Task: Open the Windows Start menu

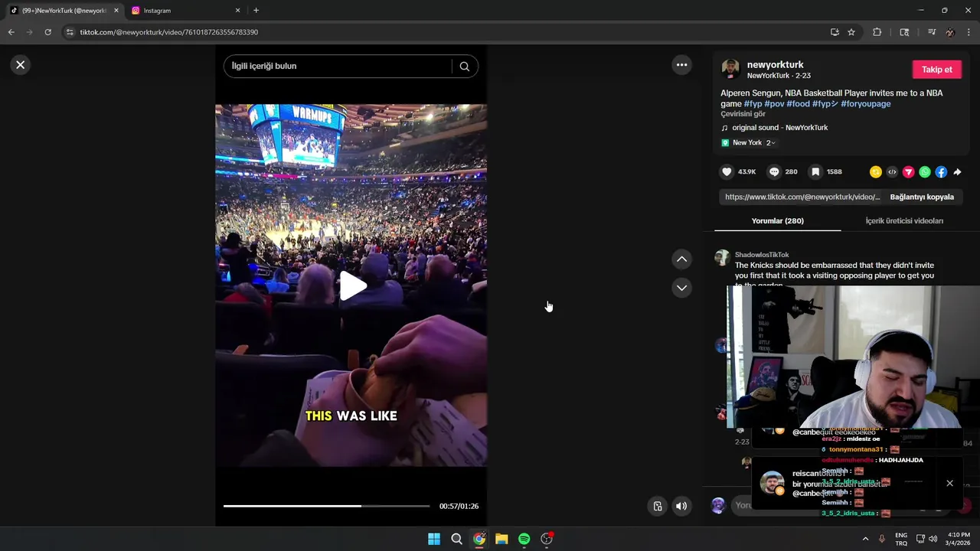Action: [434, 539]
